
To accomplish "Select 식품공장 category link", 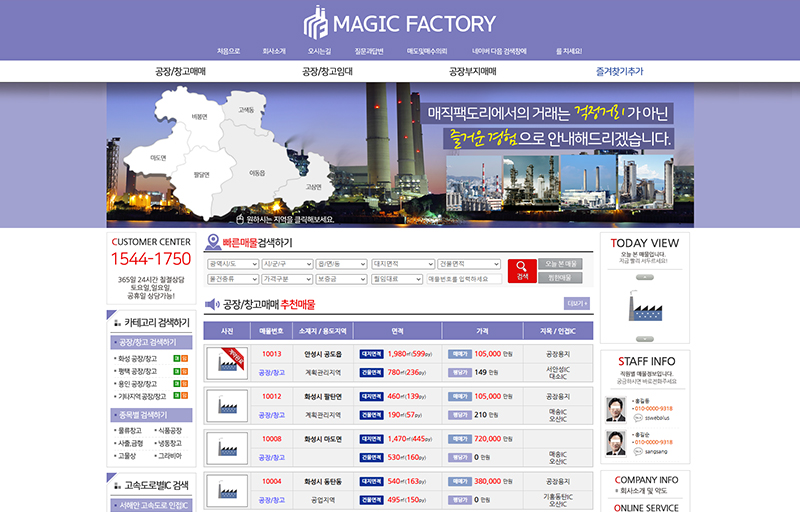I will [169, 430].
